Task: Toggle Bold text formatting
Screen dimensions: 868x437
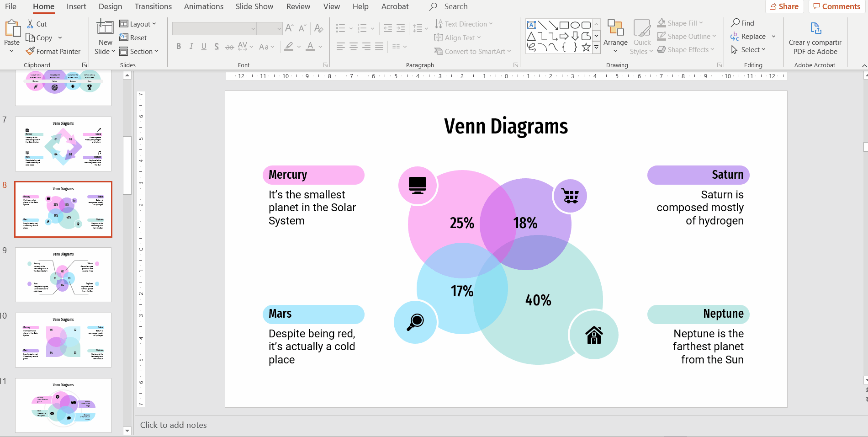Action: click(179, 47)
